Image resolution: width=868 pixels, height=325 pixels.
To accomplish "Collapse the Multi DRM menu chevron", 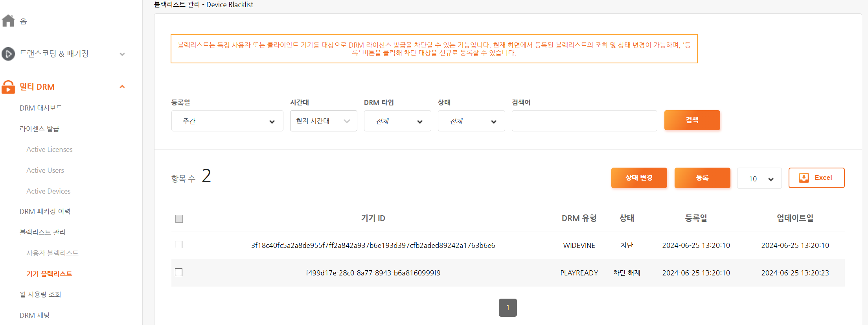I will (122, 87).
